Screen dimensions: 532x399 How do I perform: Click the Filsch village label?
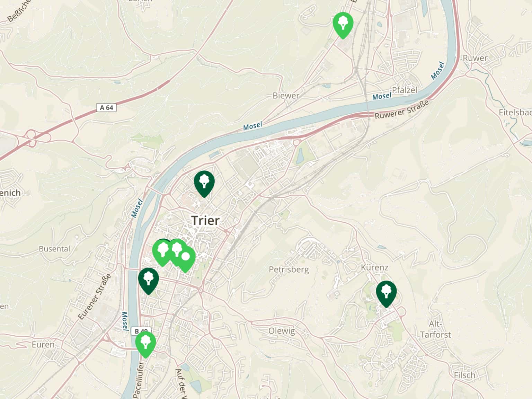(464, 375)
